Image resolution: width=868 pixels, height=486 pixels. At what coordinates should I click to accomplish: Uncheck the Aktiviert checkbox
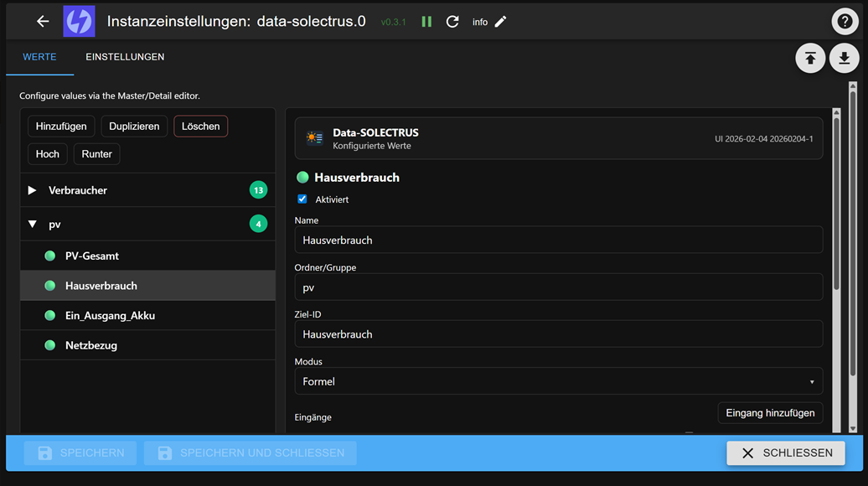click(x=302, y=199)
